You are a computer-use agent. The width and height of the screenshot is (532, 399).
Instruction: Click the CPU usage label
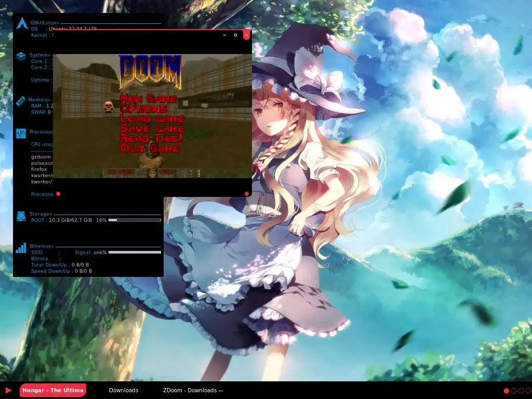42,144
